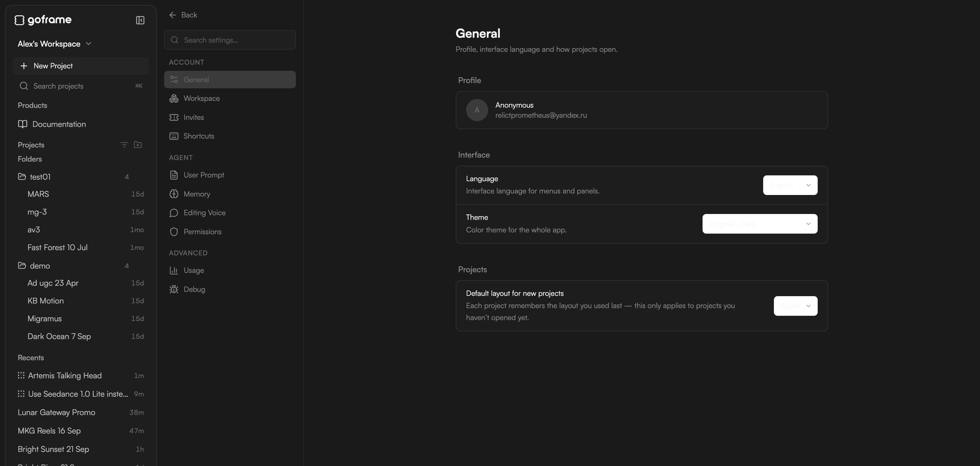
Task: Open Debug settings
Action: (230, 289)
